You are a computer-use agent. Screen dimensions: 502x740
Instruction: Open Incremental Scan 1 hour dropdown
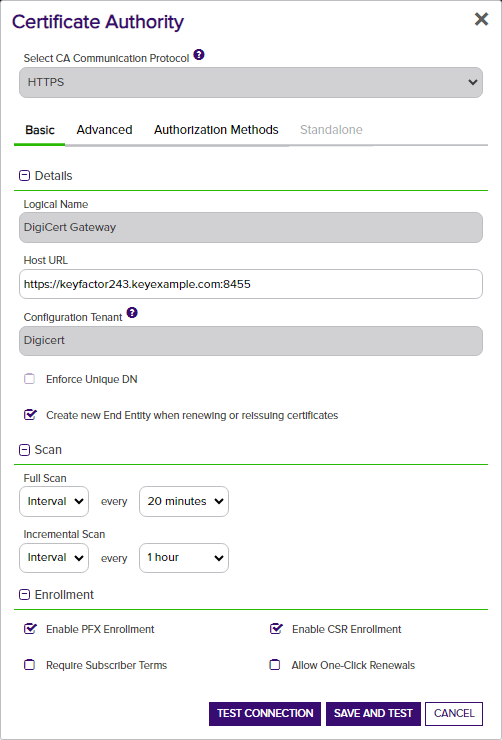pos(184,558)
